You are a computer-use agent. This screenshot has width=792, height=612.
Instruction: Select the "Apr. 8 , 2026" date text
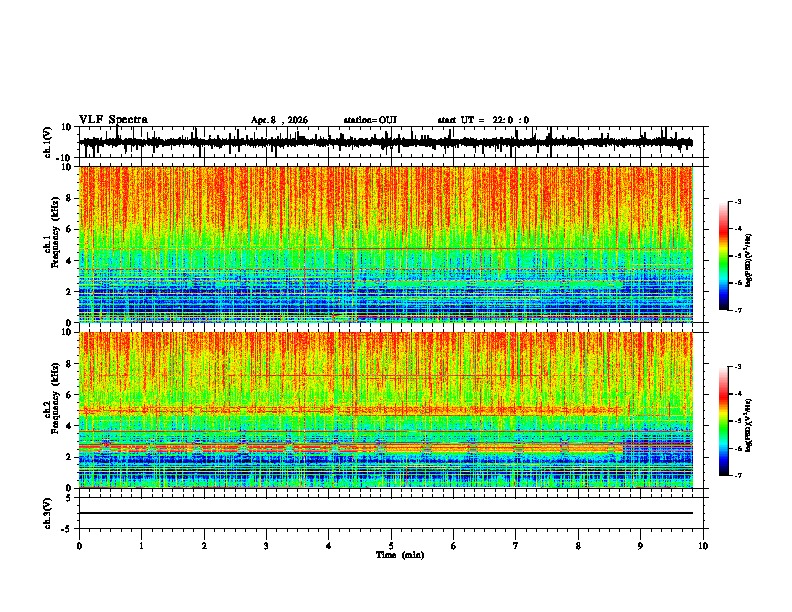pyautogui.click(x=279, y=120)
